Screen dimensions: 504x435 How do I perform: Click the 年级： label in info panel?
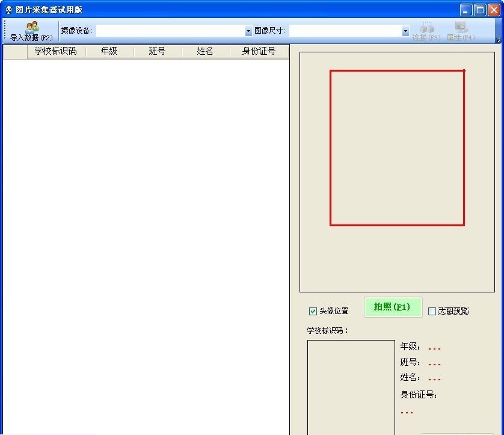coord(410,347)
